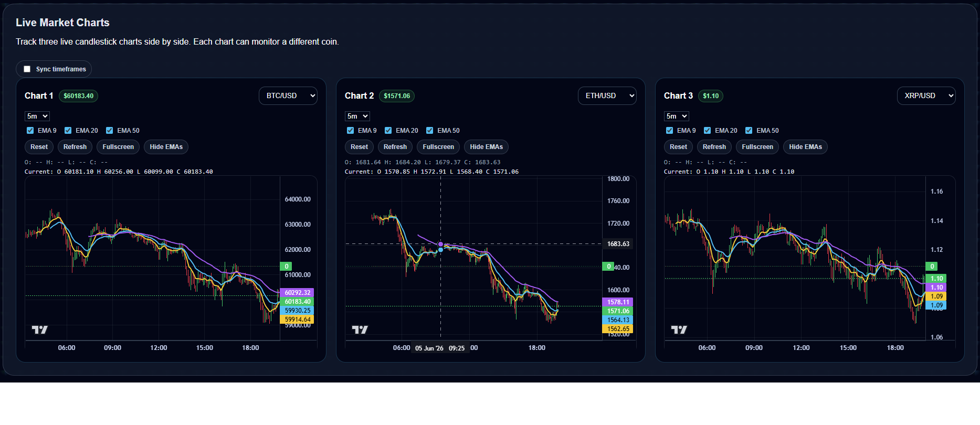
Task: Click Chart 1 Current OHLC readout
Action: [x=119, y=172]
